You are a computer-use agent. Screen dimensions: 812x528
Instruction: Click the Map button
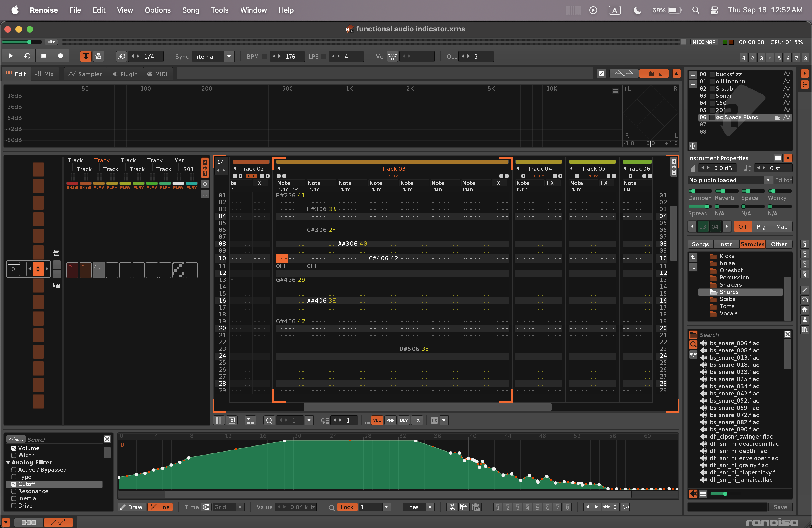(x=782, y=226)
